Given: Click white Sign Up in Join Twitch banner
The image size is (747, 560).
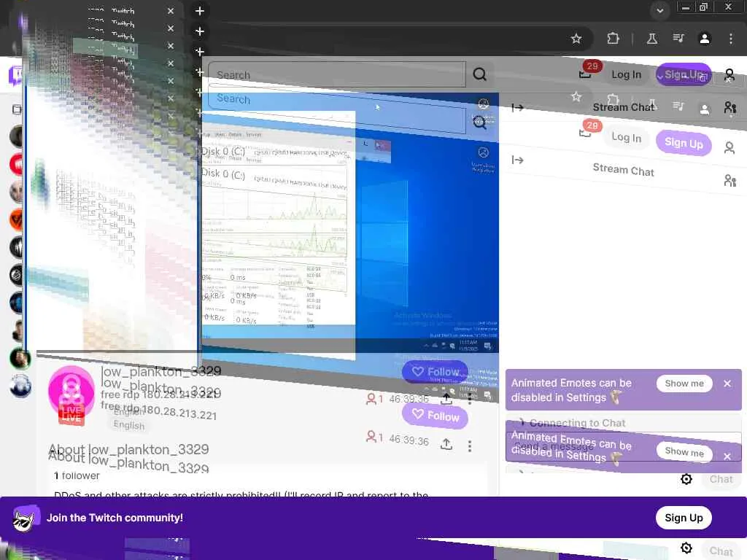Looking at the screenshot, I should pos(684,518).
